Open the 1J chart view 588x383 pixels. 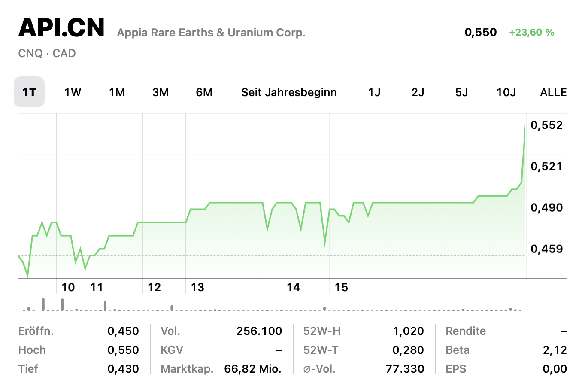374,92
